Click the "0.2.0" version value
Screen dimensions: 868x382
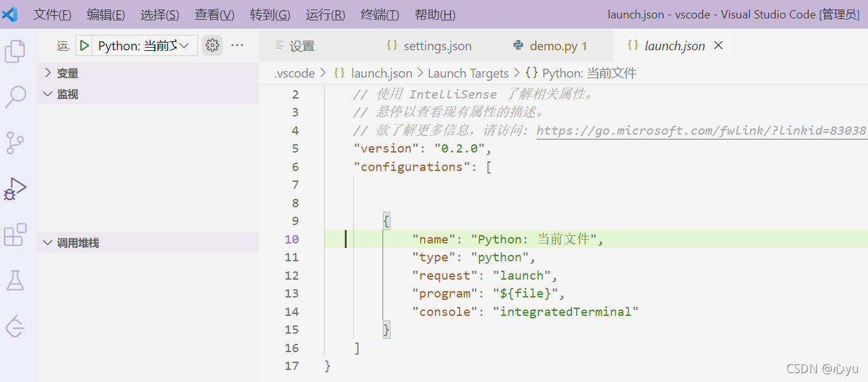(459, 149)
